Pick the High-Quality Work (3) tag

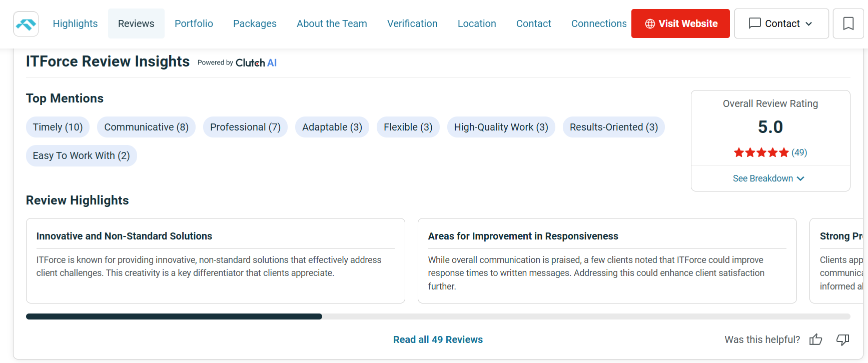501,127
